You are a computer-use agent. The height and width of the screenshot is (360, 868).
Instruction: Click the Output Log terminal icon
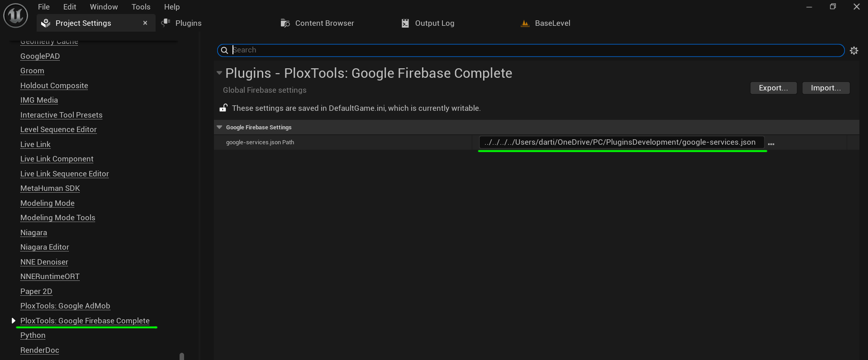405,23
